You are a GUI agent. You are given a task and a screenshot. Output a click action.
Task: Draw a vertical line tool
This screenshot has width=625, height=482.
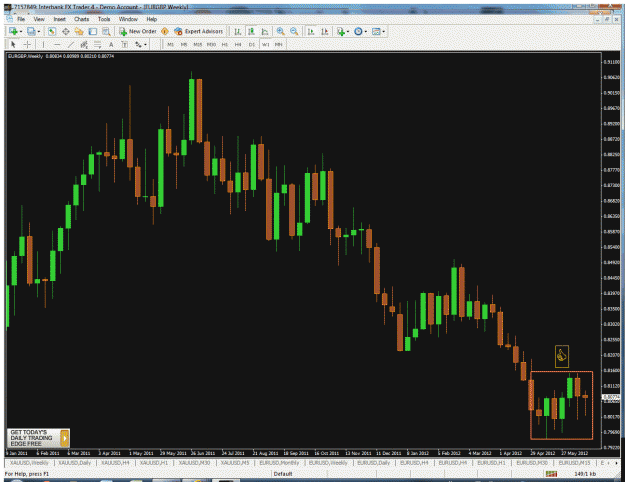(43, 45)
